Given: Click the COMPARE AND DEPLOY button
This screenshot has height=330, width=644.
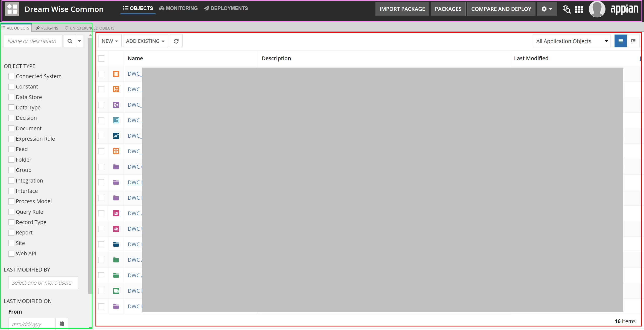Looking at the screenshot, I should [x=501, y=9].
